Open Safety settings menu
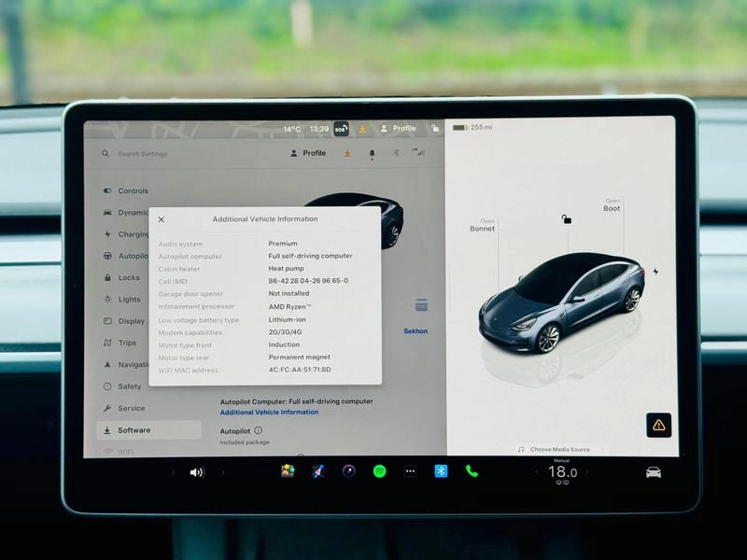This screenshot has height=560, width=747. pos(122,386)
